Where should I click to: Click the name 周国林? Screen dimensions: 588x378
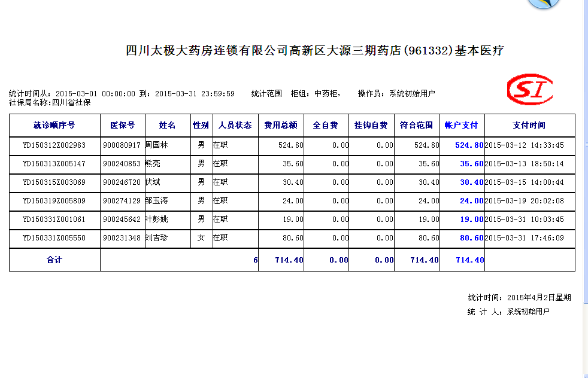[x=157, y=145]
